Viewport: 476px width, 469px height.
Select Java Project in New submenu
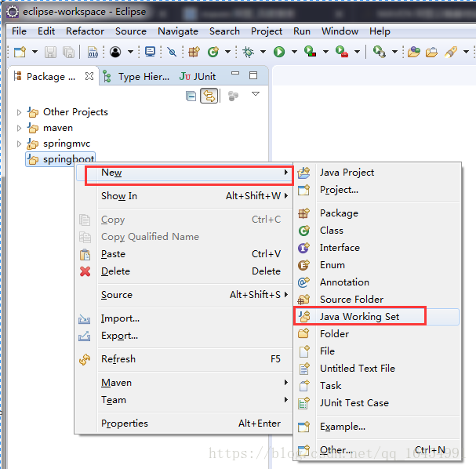(376, 173)
